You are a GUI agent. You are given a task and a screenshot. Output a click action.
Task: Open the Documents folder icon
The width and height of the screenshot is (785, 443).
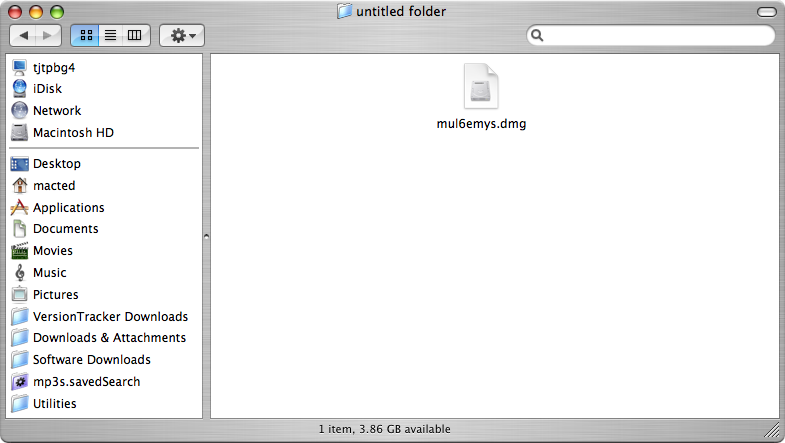click(x=19, y=229)
